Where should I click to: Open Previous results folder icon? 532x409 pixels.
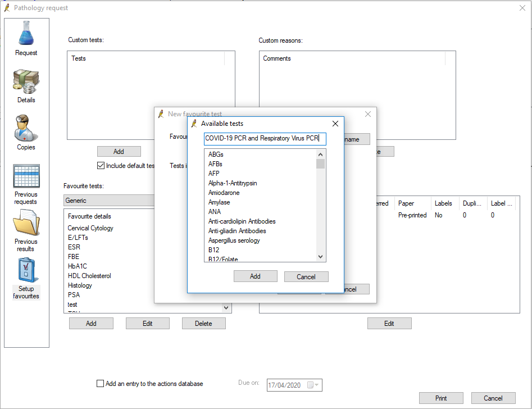26,224
